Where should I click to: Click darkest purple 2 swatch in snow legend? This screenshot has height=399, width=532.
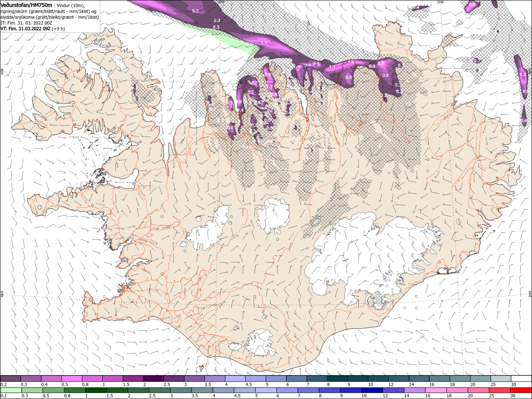tap(153, 379)
